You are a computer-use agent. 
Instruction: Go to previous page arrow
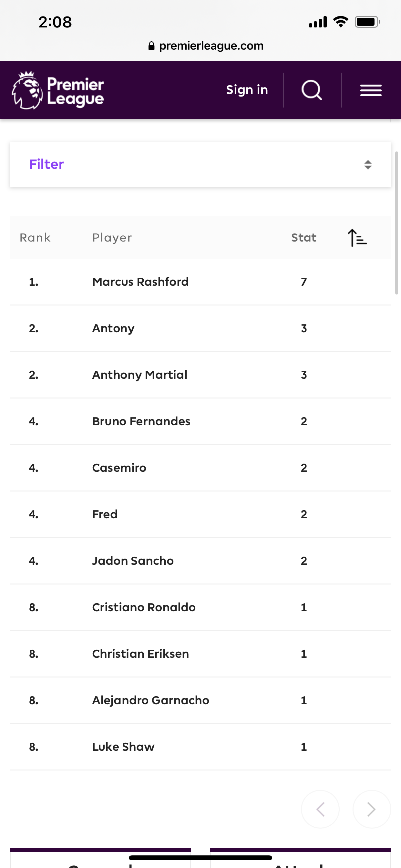[x=320, y=809]
